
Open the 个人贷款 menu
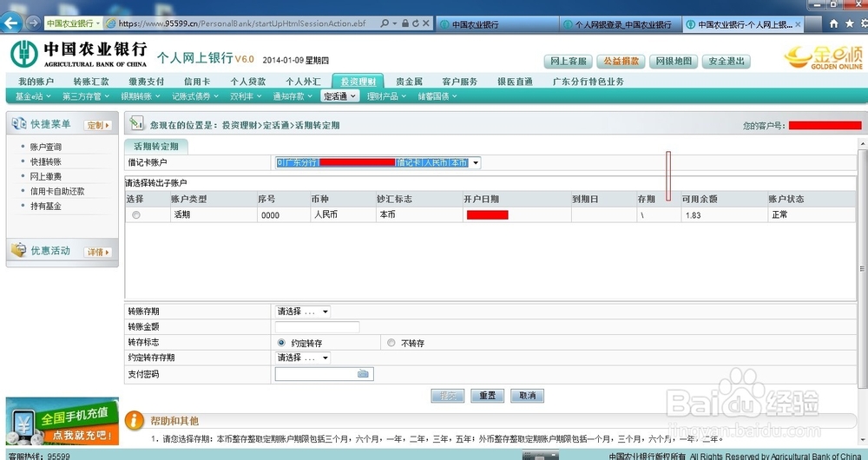point(248,82)
